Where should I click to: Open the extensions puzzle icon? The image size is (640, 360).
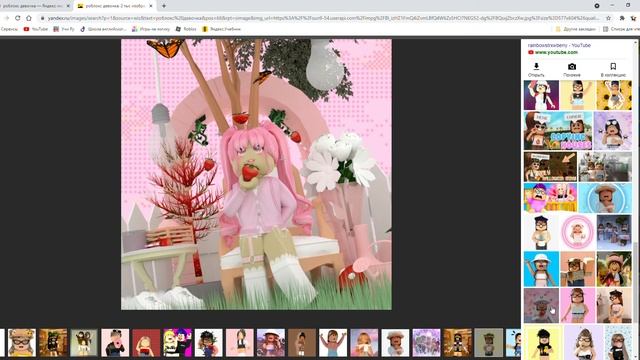tap(622, 18)
